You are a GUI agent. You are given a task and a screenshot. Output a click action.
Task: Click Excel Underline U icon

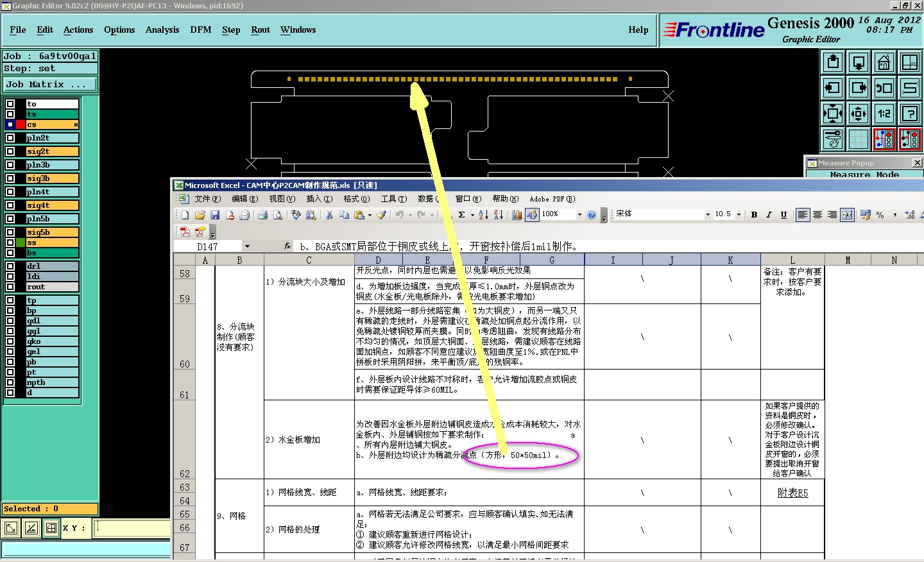tap(783, 215)
